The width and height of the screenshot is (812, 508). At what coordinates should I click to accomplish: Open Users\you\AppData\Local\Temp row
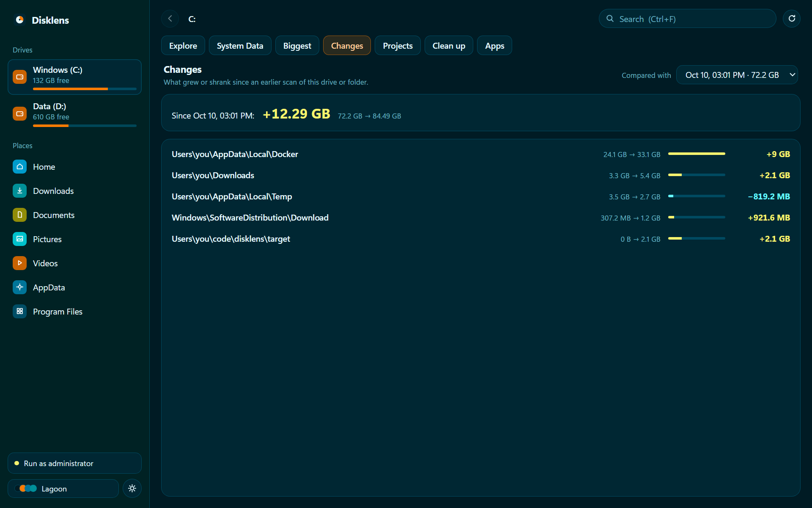(x=480, y=196)
